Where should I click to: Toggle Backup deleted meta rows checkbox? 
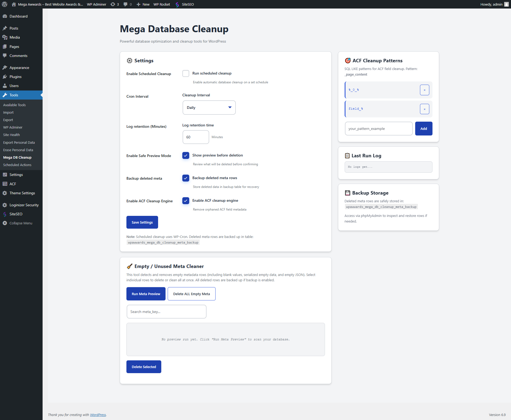[186, 178]
